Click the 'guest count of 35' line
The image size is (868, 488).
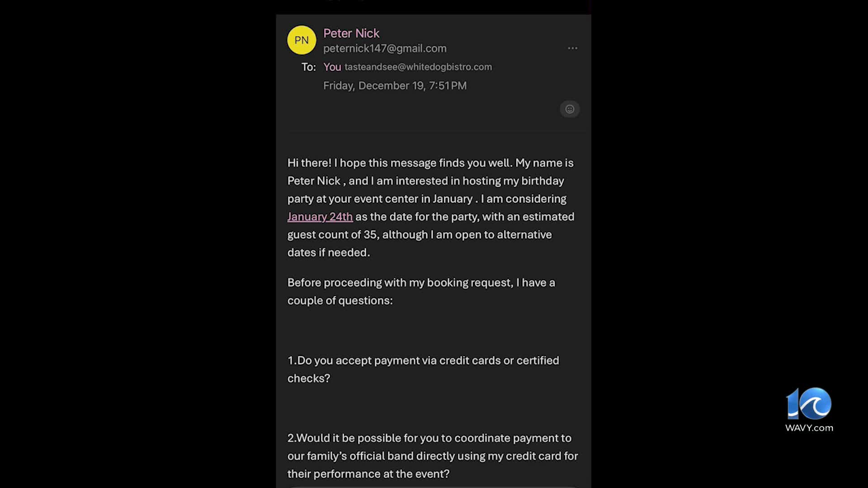pyautogui.click(x=420, y=235)
